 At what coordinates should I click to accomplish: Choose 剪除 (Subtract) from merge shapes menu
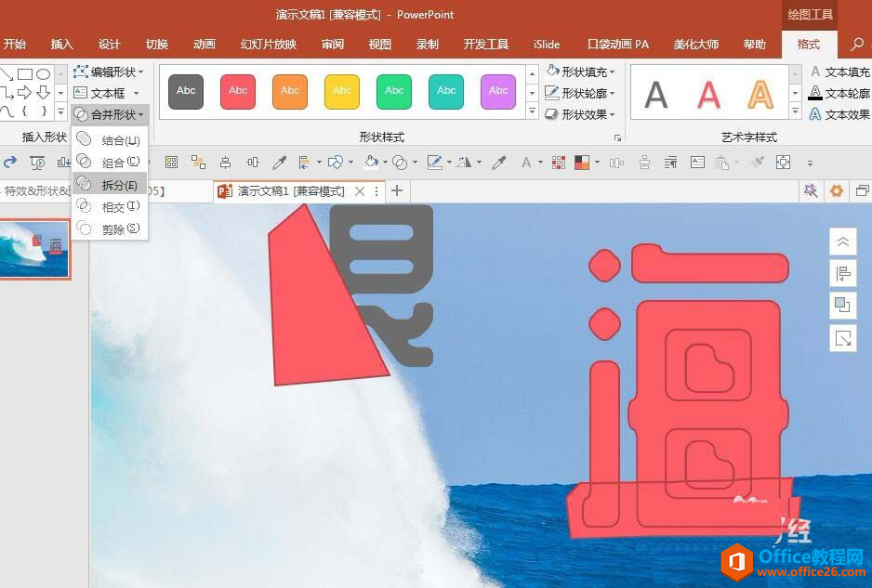[110, 229]
